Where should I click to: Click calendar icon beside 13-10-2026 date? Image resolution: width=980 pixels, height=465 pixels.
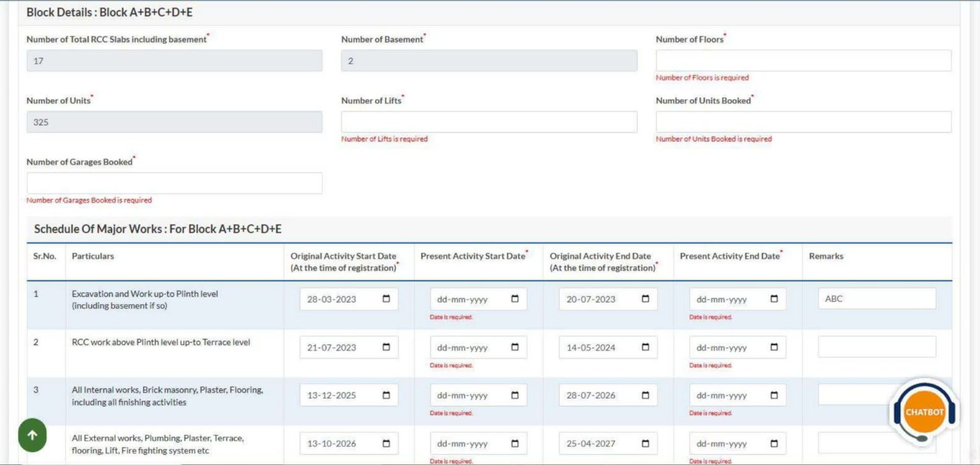[387, 443]
